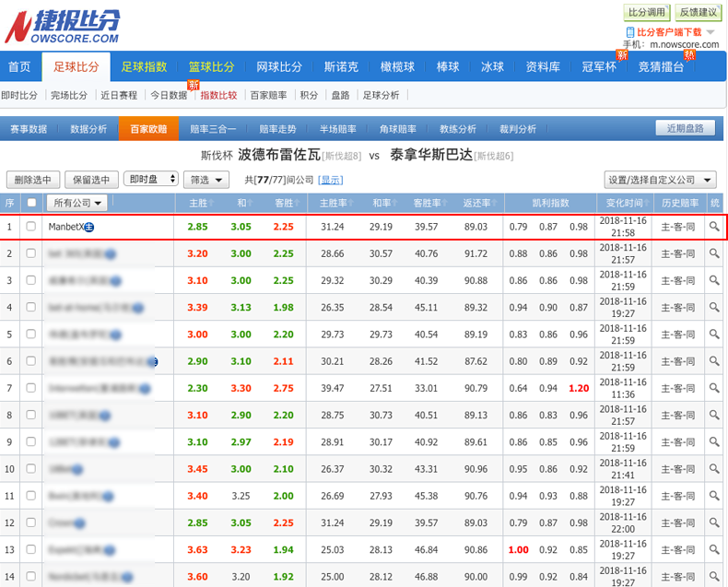This screenshot has width=728, height=587.
Task: Click magnifier icon in row 12
Action: point(714,523)
